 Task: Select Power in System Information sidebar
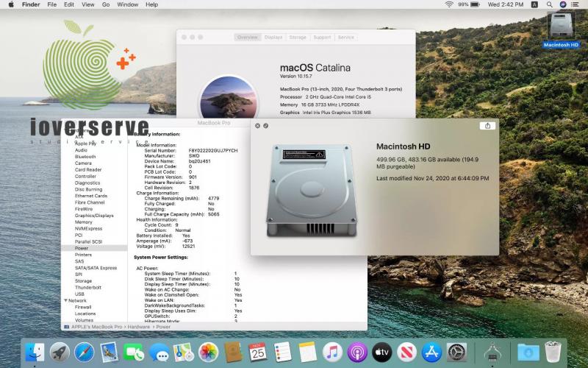click(94, 248)
